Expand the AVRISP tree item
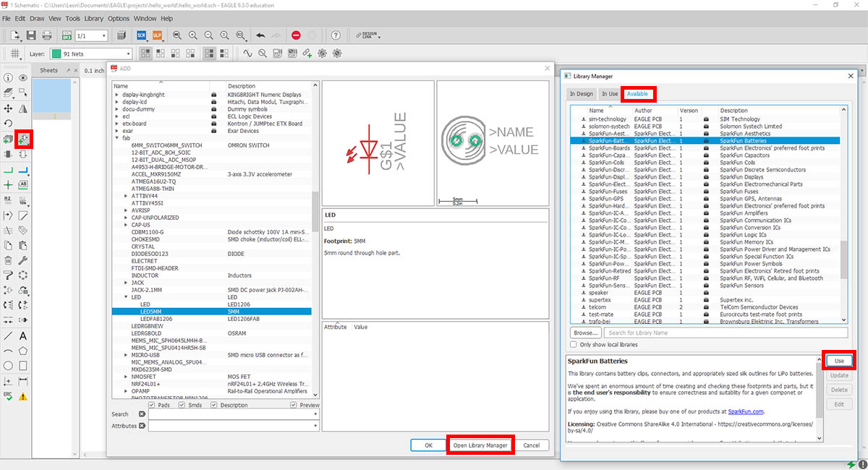This screenshot has height=470, width=868. tap(126, 210)
